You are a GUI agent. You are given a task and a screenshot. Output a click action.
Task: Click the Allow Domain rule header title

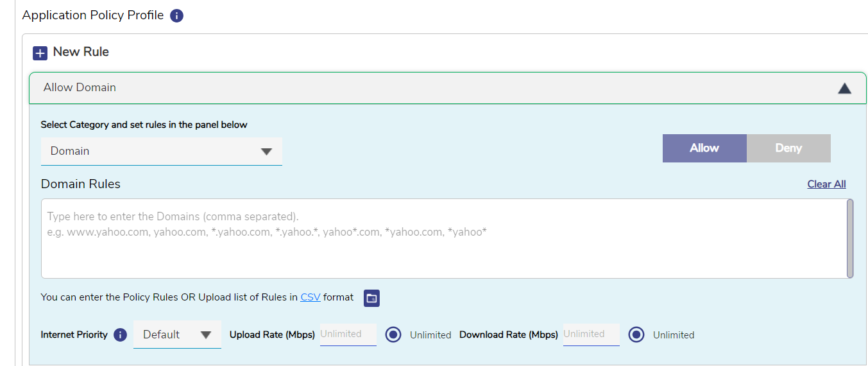[80, 88]
